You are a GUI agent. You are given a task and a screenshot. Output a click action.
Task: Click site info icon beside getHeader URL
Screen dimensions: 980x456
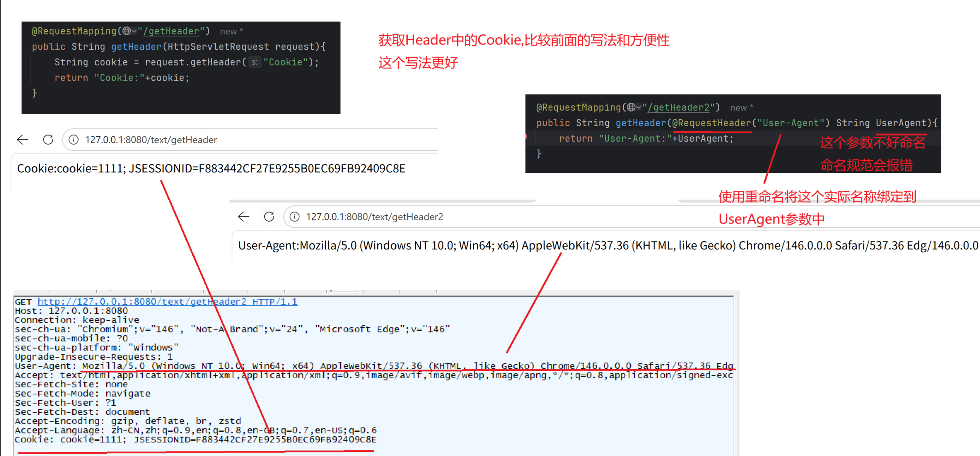pos(73,140)
